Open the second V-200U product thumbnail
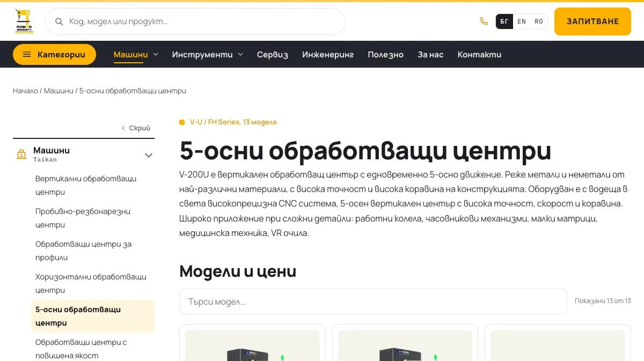The height and width of the screenshot is (361, 644). click(405, 345)
